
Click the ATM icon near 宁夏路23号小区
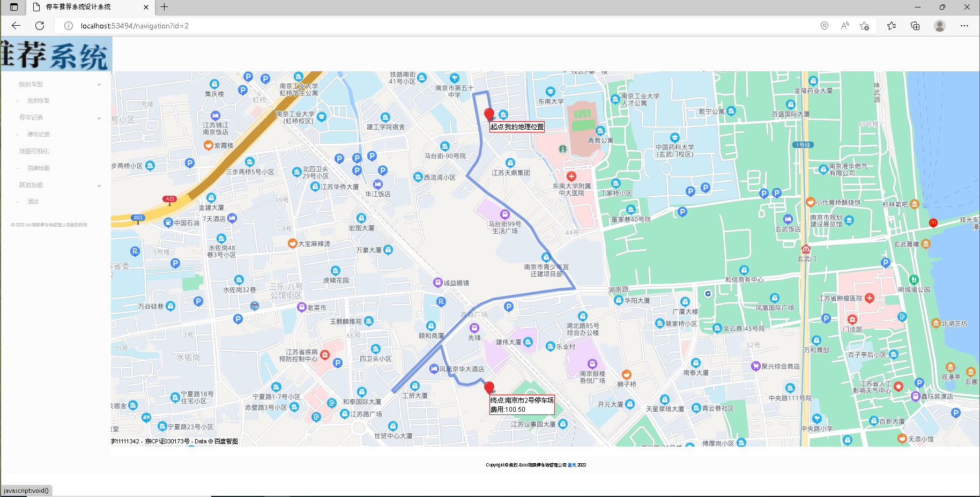coord(146,417)
